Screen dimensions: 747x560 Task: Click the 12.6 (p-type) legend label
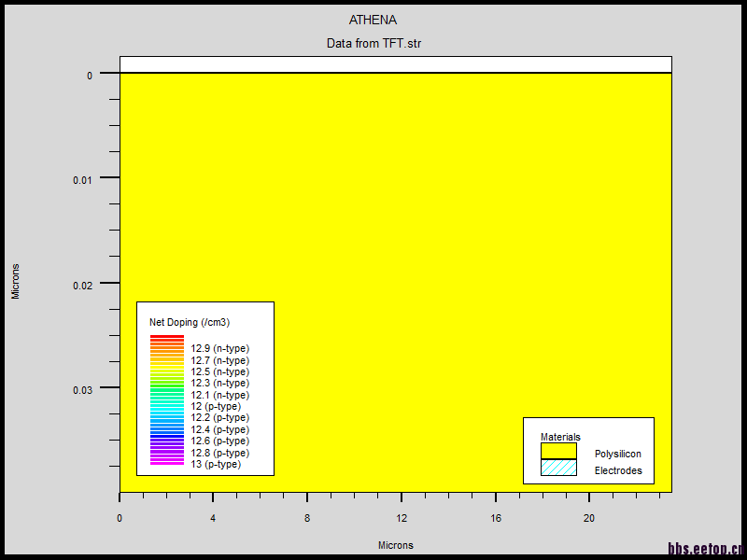219,441
